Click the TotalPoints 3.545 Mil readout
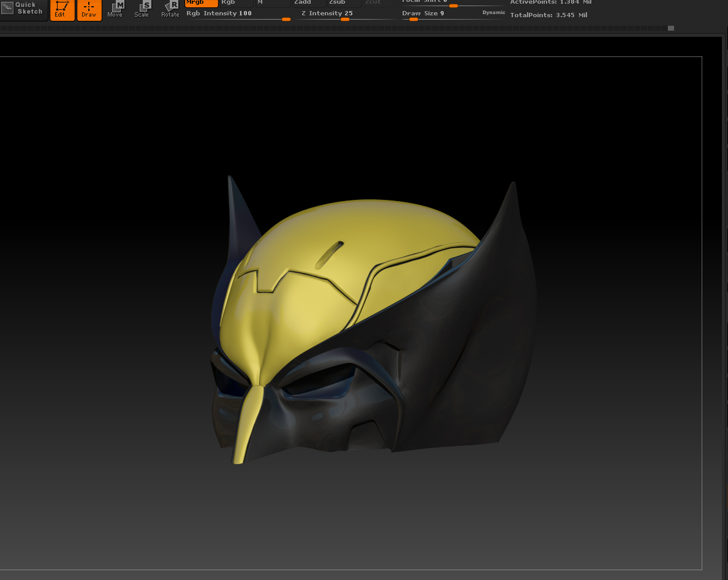The height and width of the screenshot is (580, 728). coord(548,15)
